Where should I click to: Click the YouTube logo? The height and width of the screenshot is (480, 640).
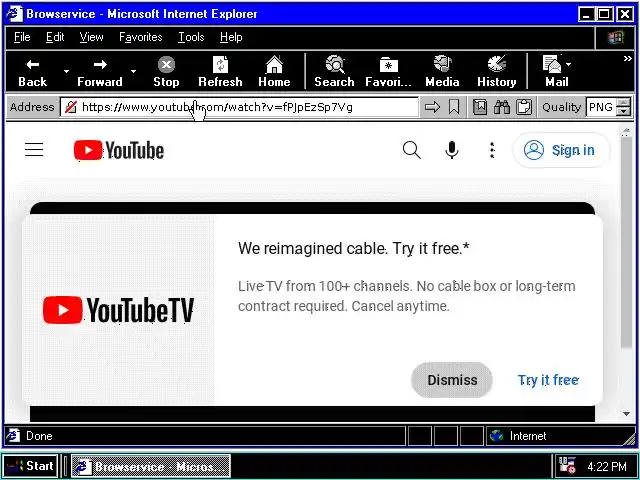pyautogui.click(x=119, y=150)
